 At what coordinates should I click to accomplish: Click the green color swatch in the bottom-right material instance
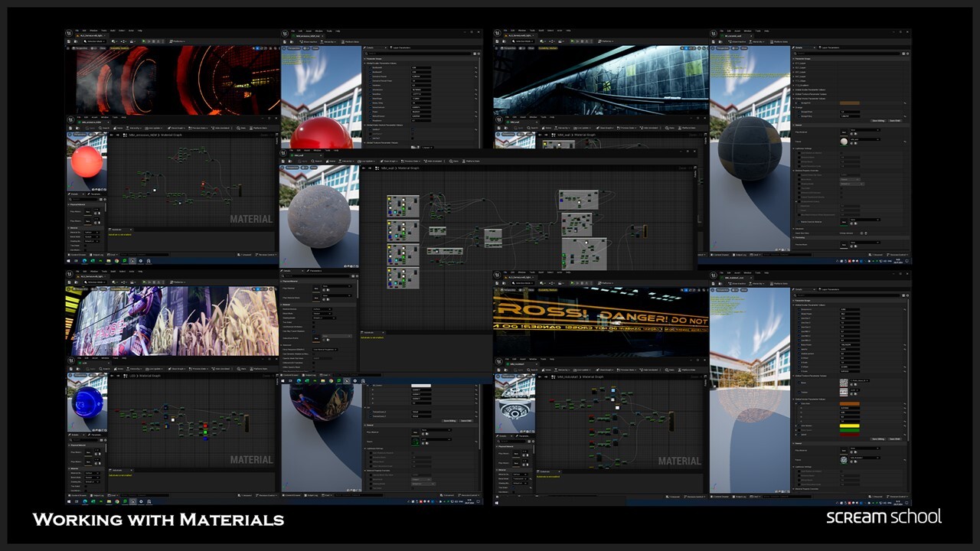pyautogui.click(x=850, y=431)
